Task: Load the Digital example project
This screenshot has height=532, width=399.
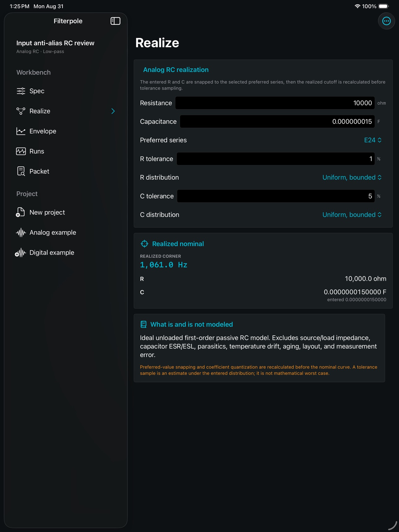Action: (66, 253)
